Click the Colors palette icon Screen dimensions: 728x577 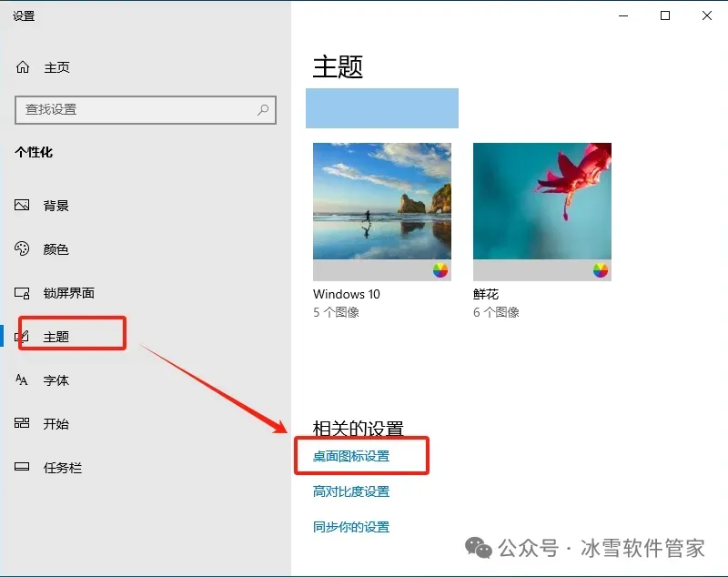(22, 248)
